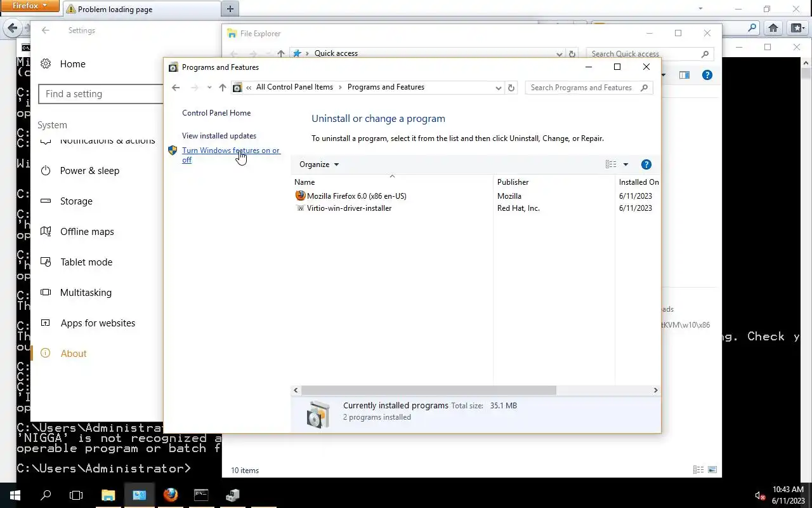The image size is (812, 508).
Task: Refresh the Programs and Features address bar
Action: click(x=511, y=88)
